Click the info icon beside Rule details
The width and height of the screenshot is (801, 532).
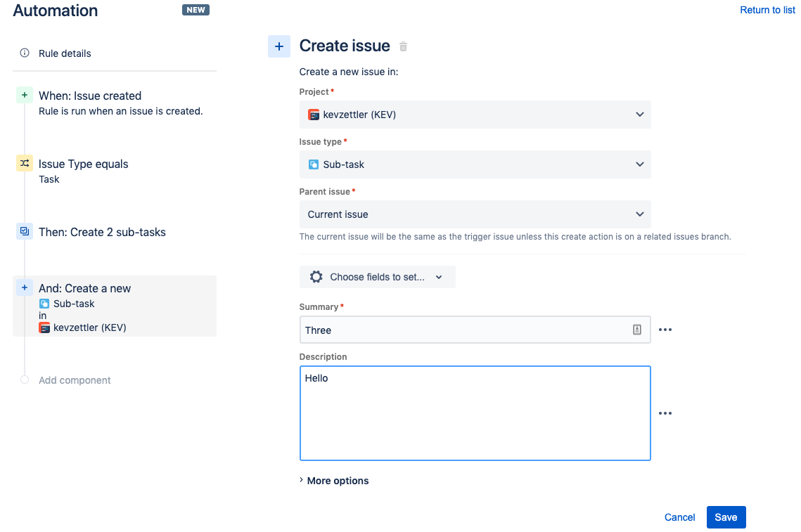pyautogui.click(x=25, y=53)
